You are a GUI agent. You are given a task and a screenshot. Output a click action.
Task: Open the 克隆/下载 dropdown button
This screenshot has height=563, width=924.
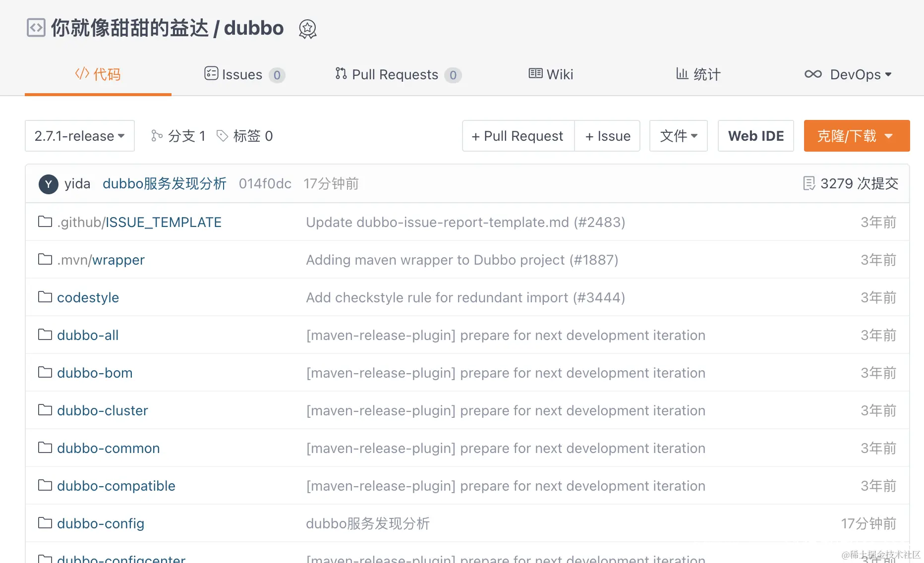point(857,136)
